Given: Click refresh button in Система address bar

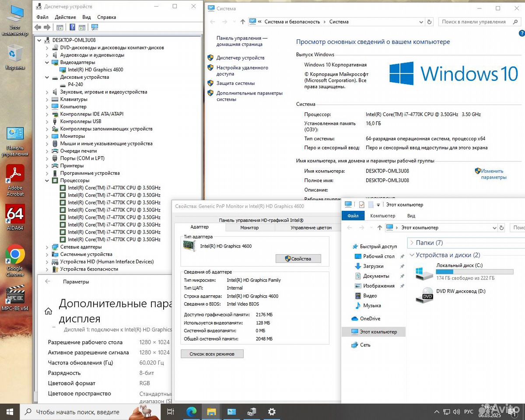Looking at the screenshot, I should (430, 21).
